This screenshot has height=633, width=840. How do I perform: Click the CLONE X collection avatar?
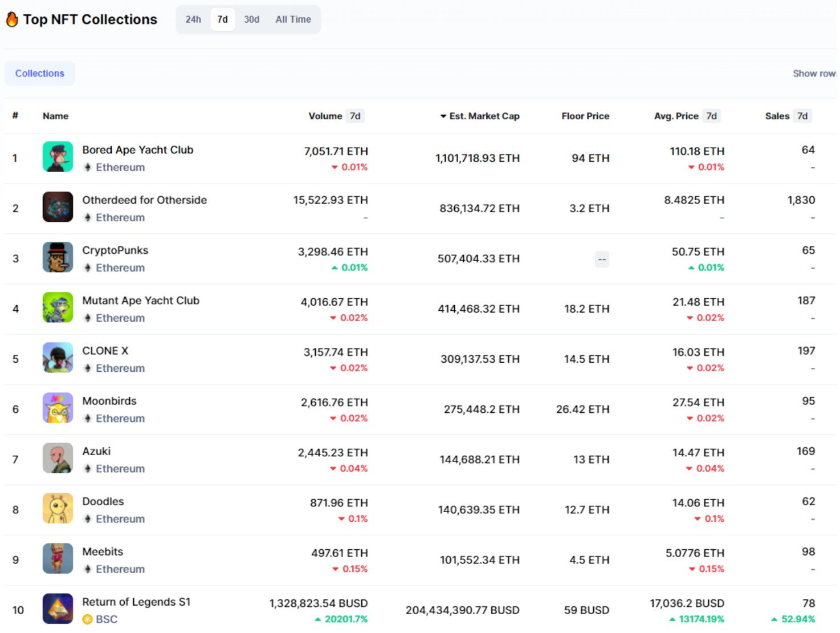(x=58, y=357)
